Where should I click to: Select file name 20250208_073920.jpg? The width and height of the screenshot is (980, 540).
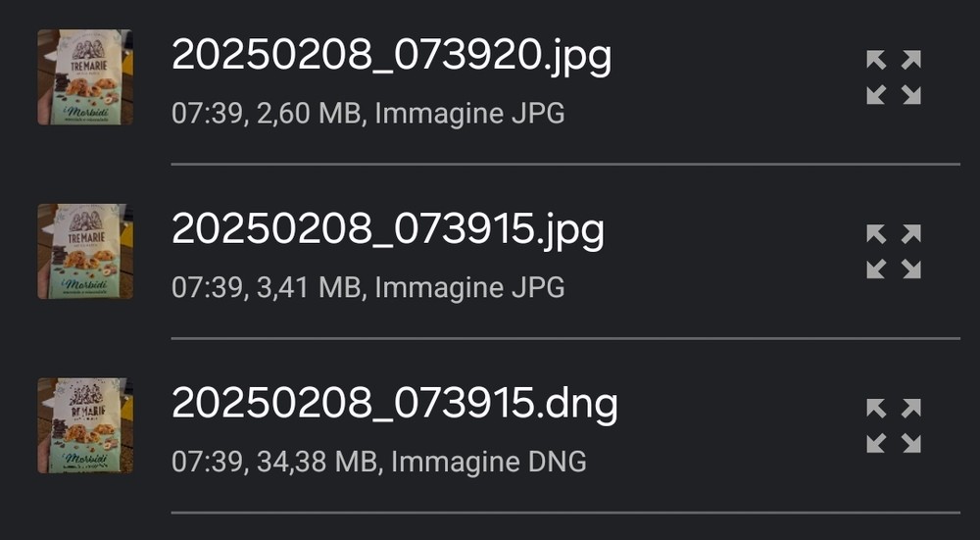[x=391, y=58]
